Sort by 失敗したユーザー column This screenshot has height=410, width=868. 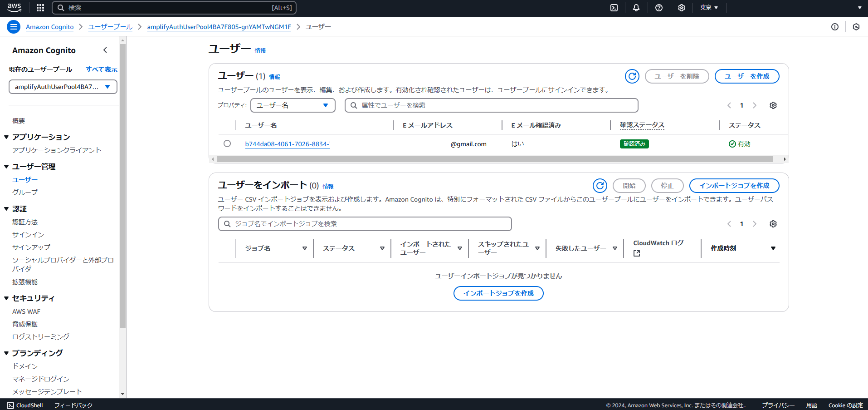(x=615, y=248)
